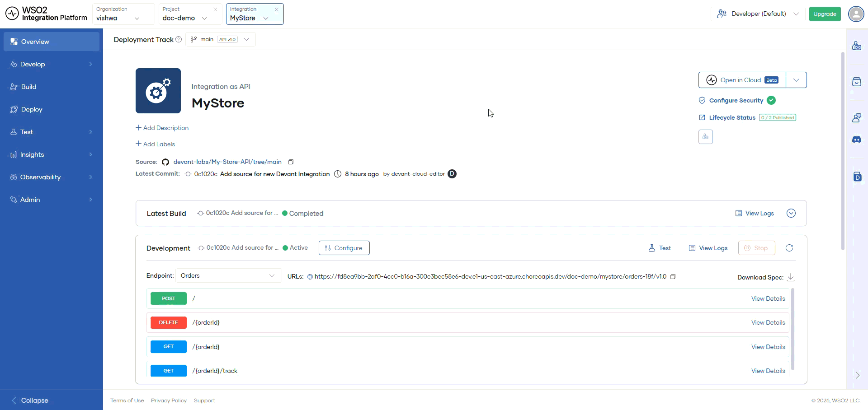Viewport: 868px width, 410px height.
Task: Open the main deployment track dropdown
Action: click(x=221, y=39)
